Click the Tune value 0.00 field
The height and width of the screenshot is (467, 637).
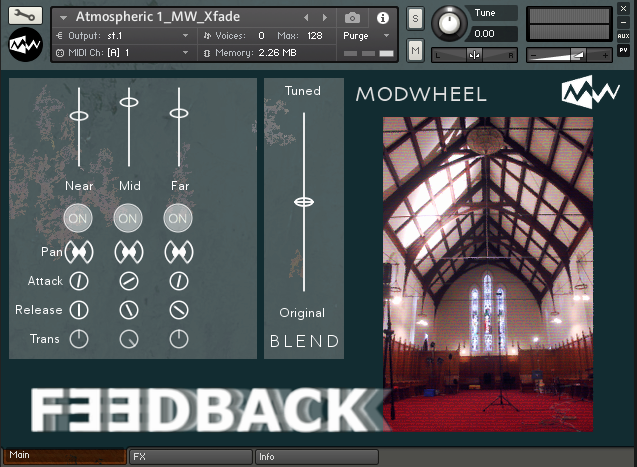tap(494, 34)
